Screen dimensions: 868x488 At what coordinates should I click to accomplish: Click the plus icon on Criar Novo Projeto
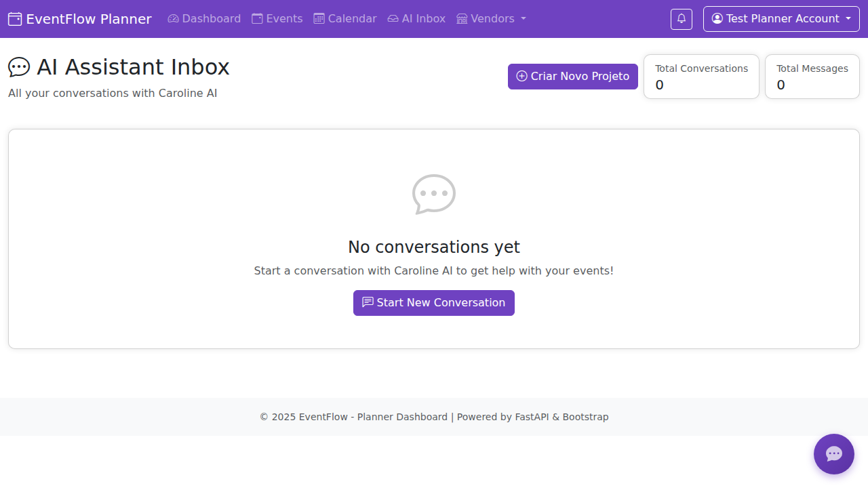[521, 77]
